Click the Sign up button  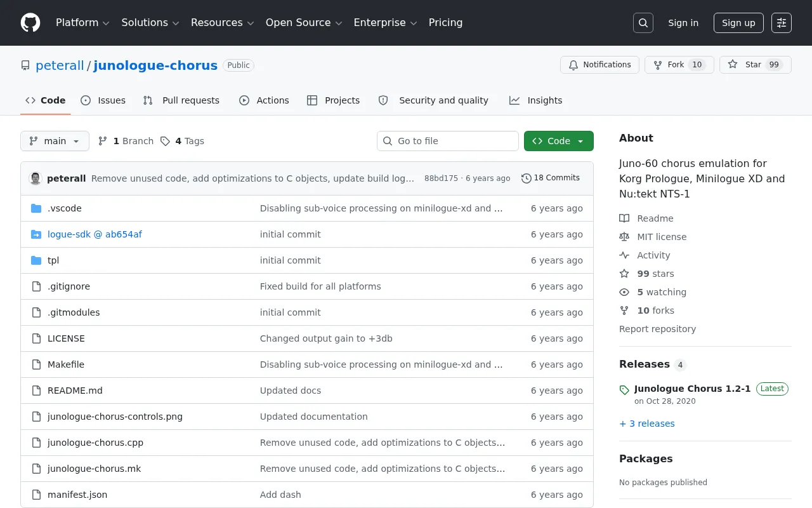point(738,23)
